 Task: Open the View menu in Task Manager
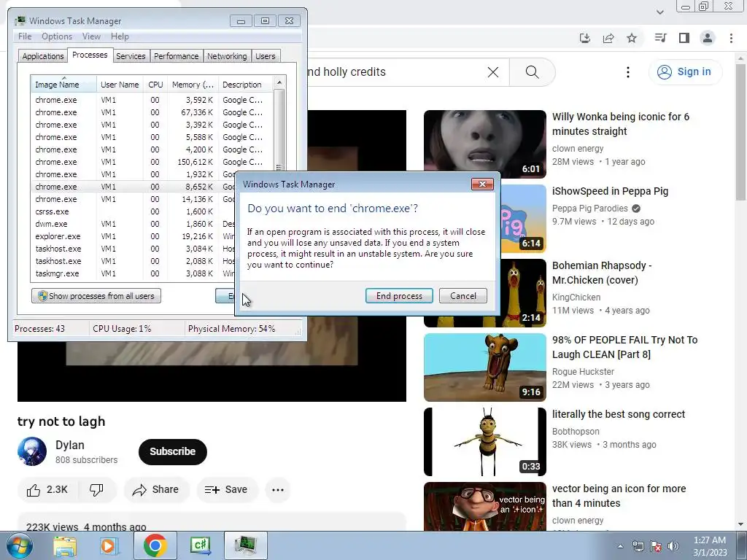click(91, 36)
